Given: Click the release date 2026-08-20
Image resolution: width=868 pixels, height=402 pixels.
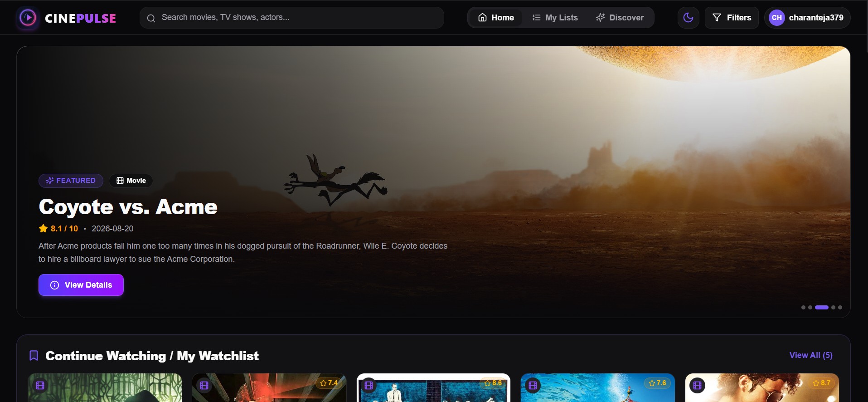Looking at the screenshot, I should tap(112, 229).
